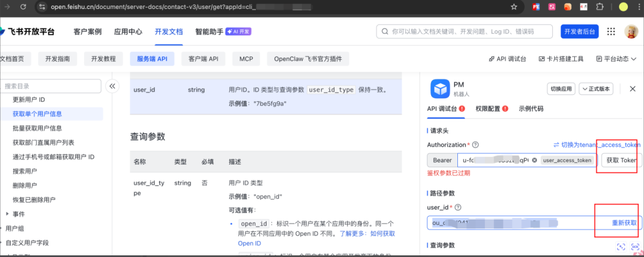644x257 pixels.
Task: Open the Chrome profile avatar
Action: [624, 7]
